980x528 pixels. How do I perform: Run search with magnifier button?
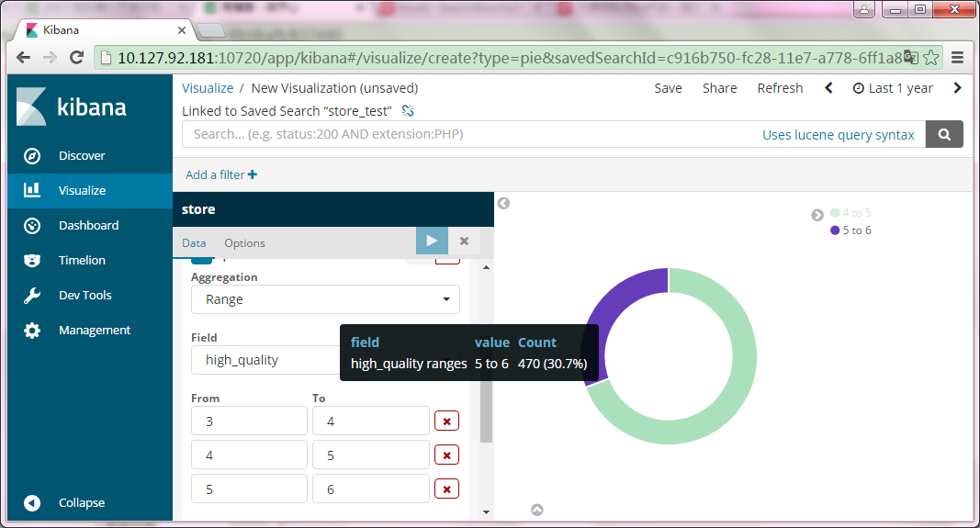(944, 134)
